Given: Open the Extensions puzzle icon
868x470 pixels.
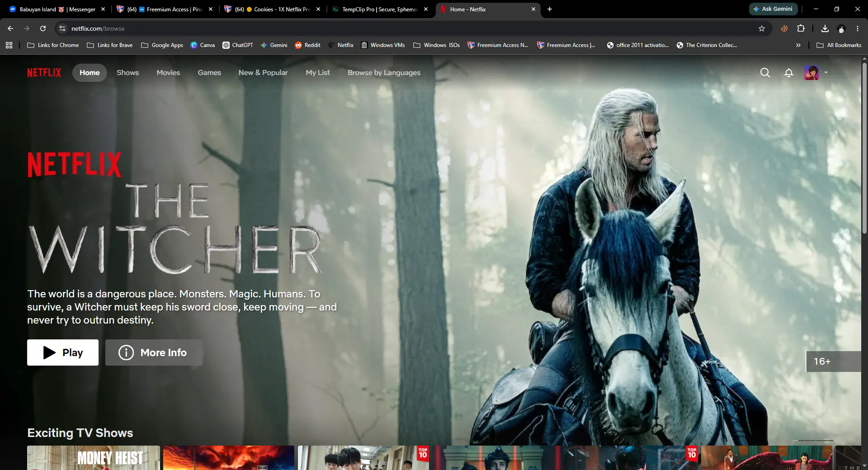Looking at the screenshot, I should point(801,28).
